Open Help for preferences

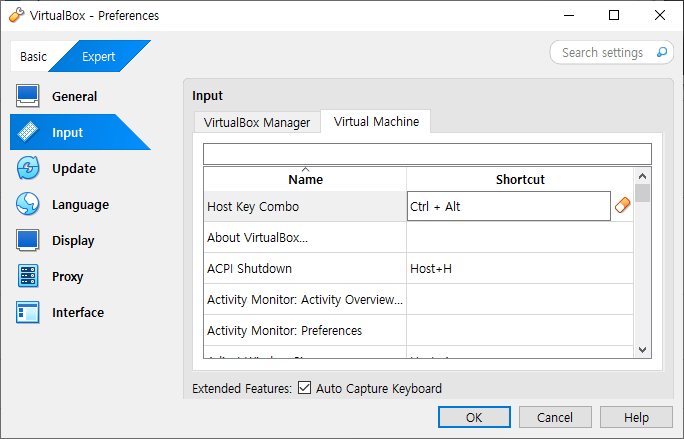coord(636,418)
